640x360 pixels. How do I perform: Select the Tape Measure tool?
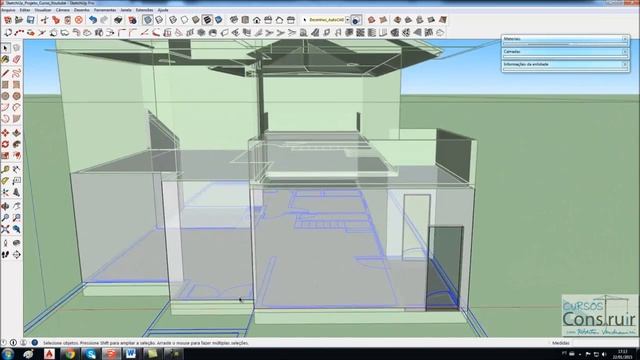(x=5, y=169)
